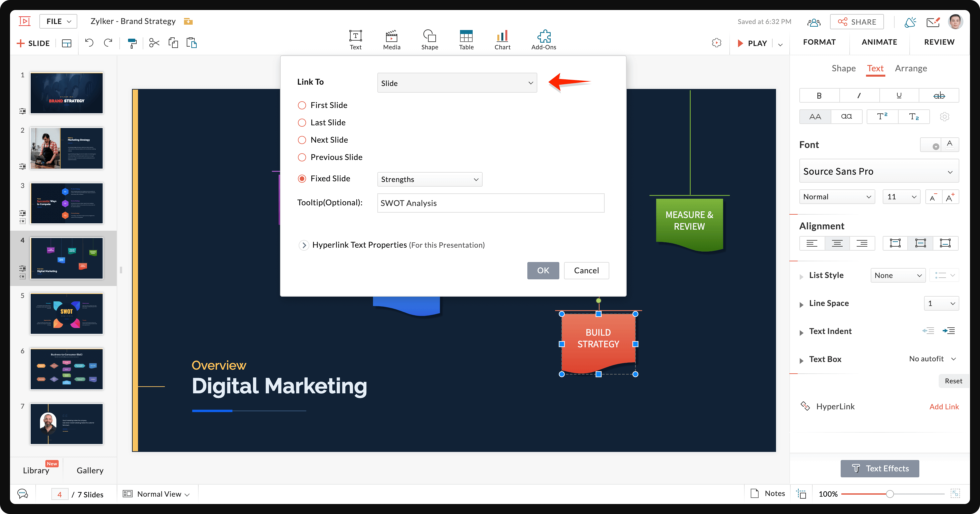Viewport: 980px width, 514px height.
Task: Switch to the ANIMATE tab
Action: 879,42
